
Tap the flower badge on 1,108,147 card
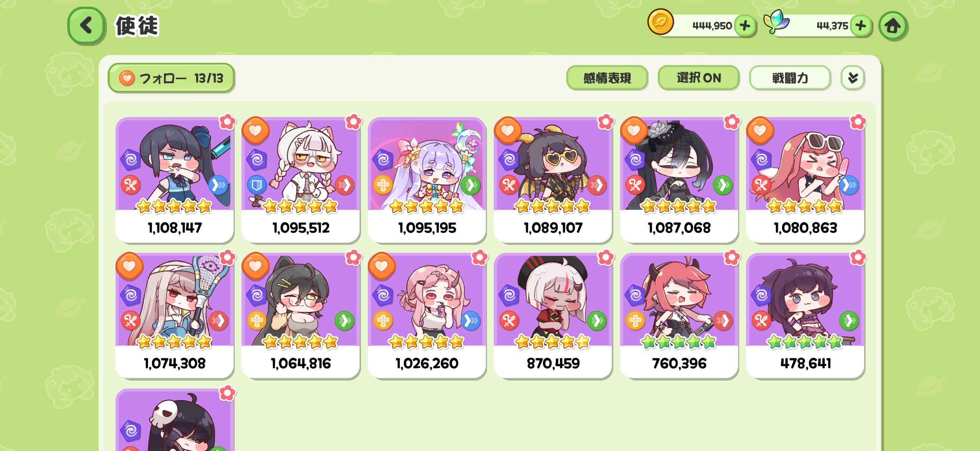[x=227, y=122]
